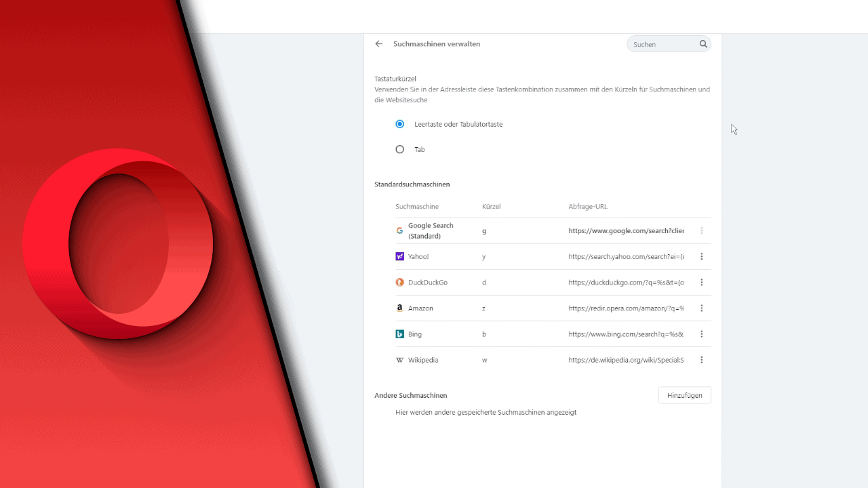
Task: Open the three-dot menu for Yahoo!
Action: [x=702, y=257]
